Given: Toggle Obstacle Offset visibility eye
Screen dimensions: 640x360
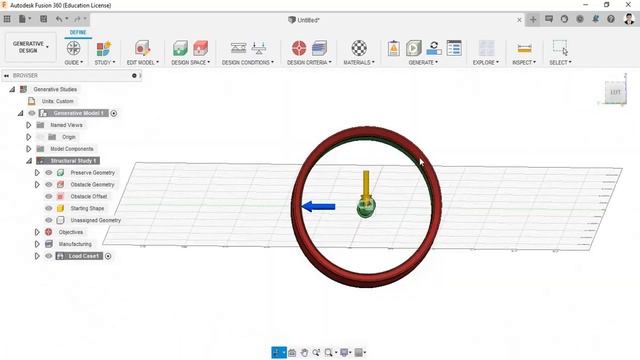Looking at the screenshot, I should 49,196.
